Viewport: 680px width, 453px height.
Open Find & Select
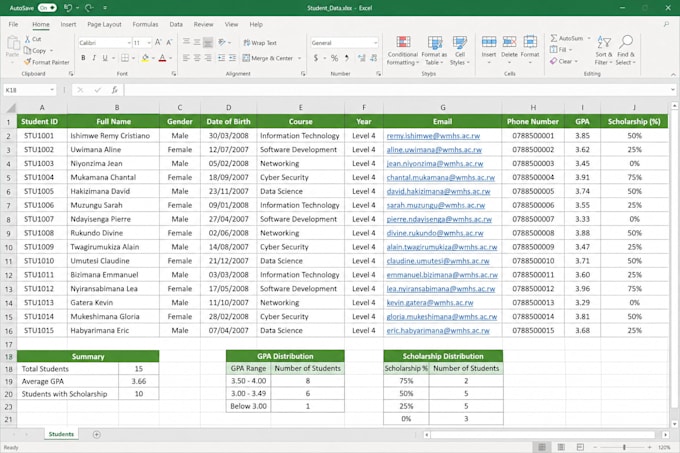626,51
